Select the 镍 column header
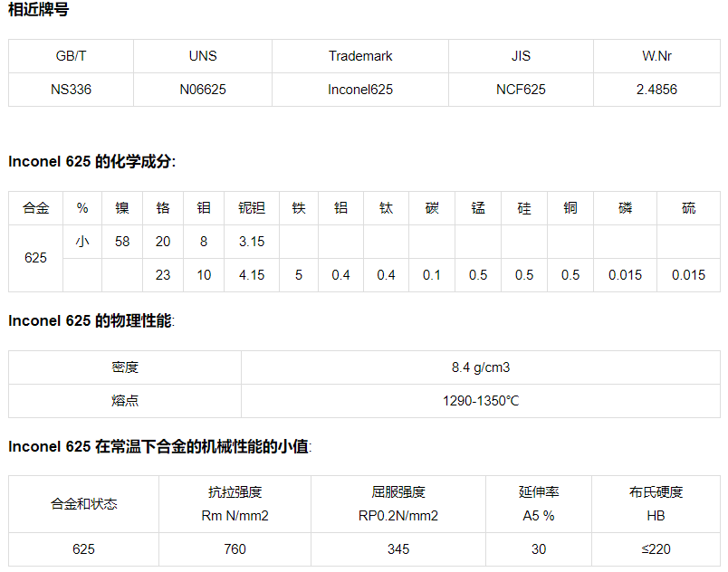The height and width of the screenshot is (572, 728). 122,208
